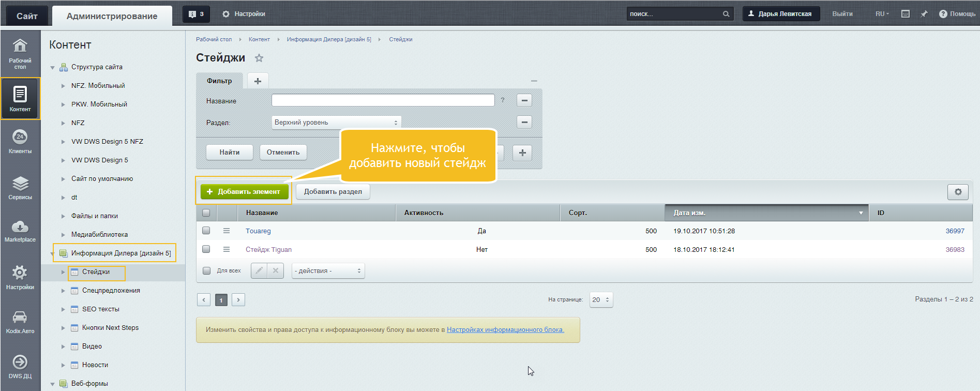
Task: Switch to the Сайт tab
Action: pyautogui.click(x=27, y=16)
